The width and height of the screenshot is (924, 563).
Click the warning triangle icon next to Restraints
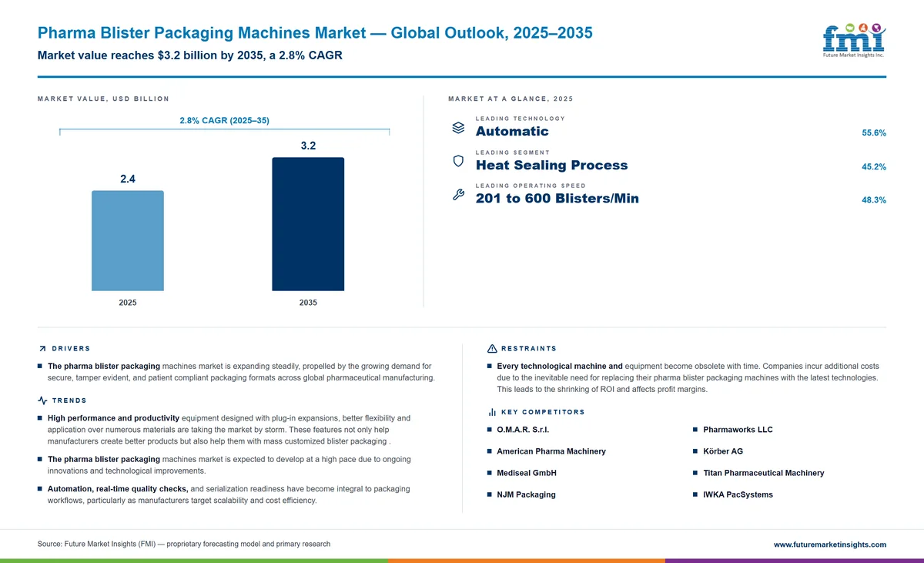click(492, 349)
